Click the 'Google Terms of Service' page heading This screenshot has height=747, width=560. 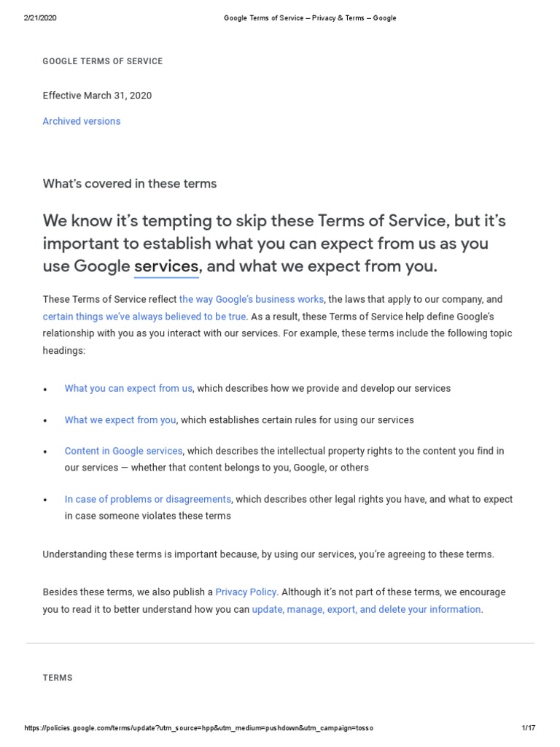[x=103, y=61]
